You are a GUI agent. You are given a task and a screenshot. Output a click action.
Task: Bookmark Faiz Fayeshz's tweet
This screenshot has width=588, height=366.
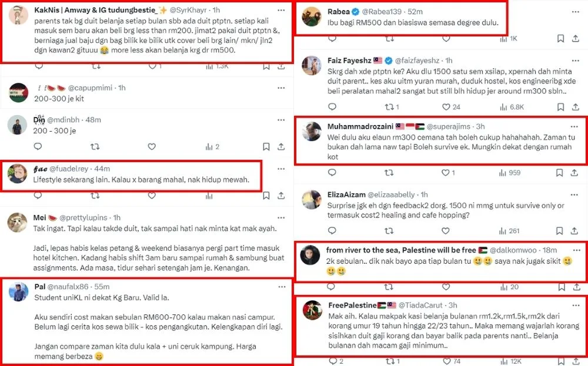tap(560, 107)
